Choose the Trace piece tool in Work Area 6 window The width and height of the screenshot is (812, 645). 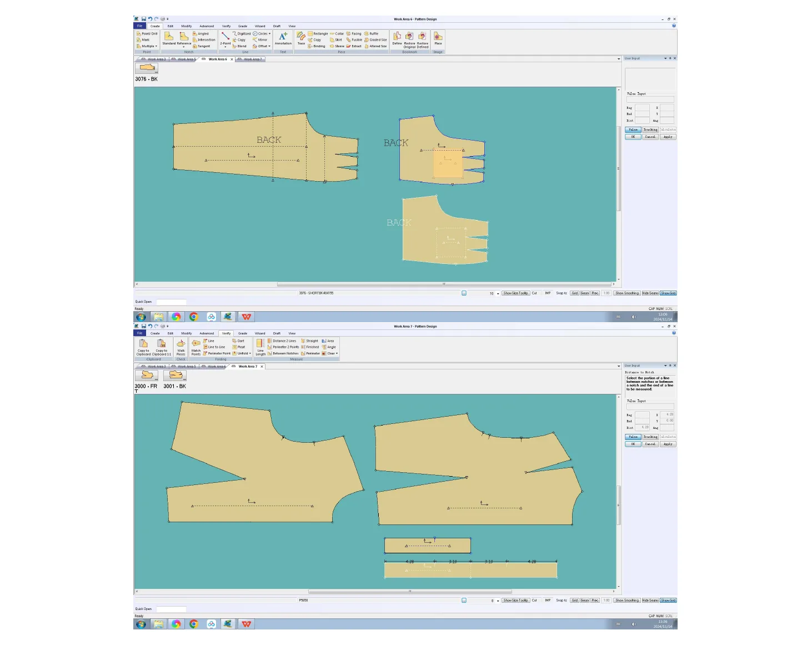301,38
